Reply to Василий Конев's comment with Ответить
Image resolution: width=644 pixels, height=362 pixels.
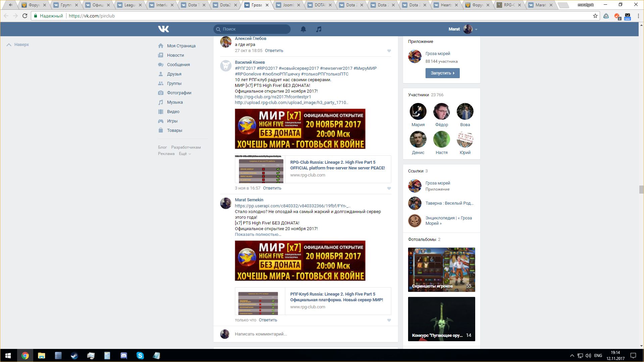pos(272,188)
